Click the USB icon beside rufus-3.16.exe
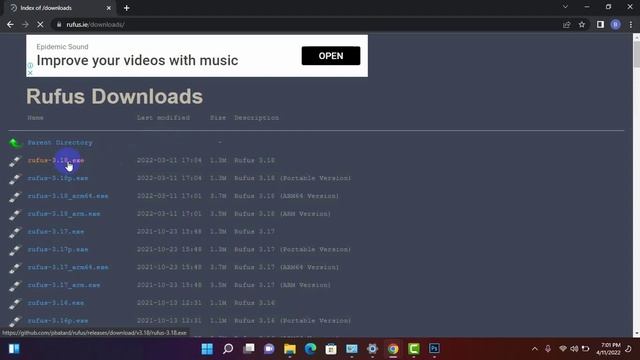Image resolution: width=640 pixels, height=360 pixels. pos(15,304)
